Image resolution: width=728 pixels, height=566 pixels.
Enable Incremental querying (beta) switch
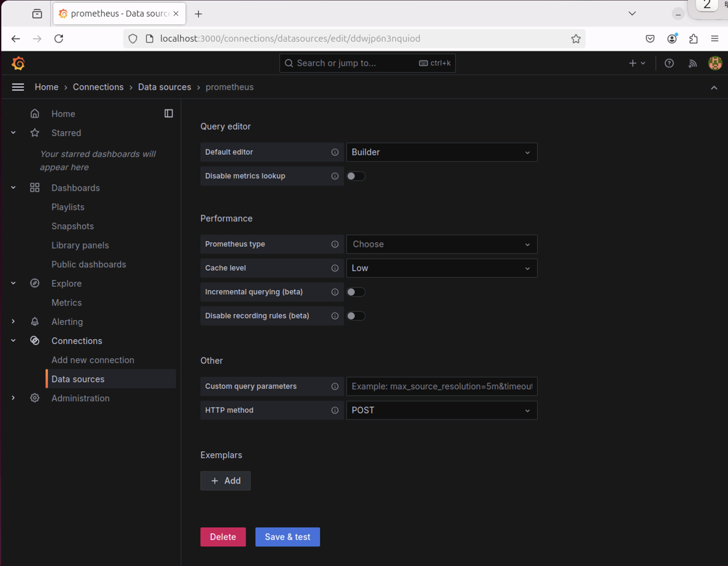[356, 292]
